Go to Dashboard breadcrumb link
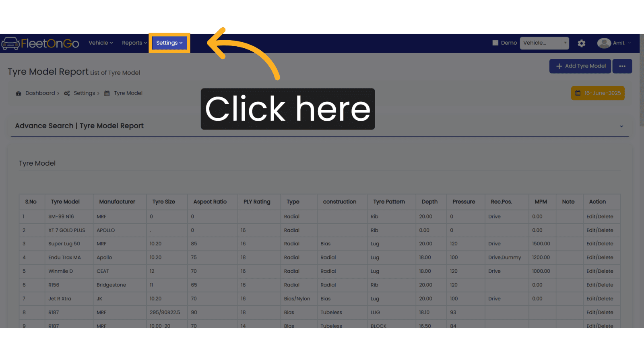644x362 pixels. point(40,93)
